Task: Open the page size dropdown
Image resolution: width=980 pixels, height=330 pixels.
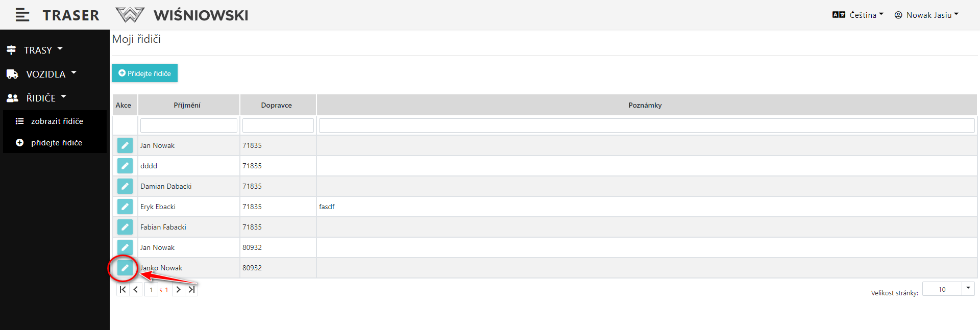Action: pyautogui.click(x=968, y=288)
